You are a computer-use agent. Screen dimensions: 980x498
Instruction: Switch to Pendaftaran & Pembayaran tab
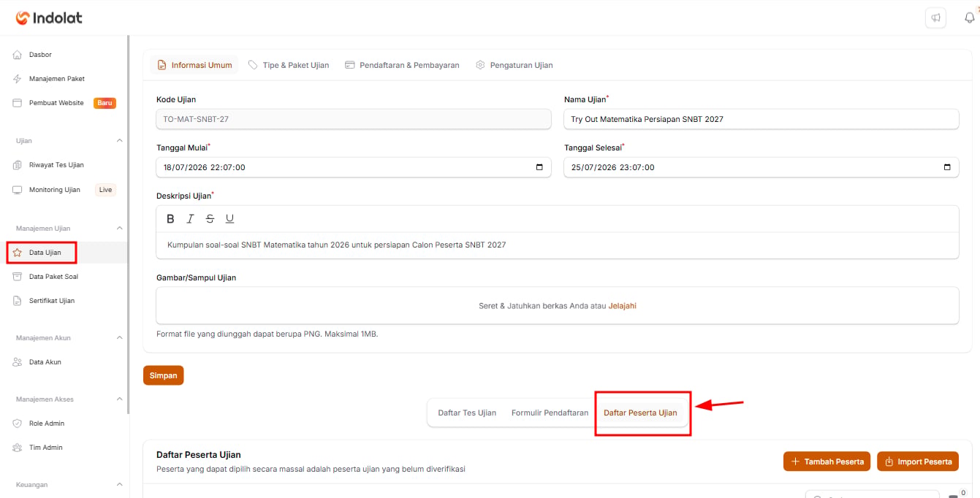coord(402,65)
